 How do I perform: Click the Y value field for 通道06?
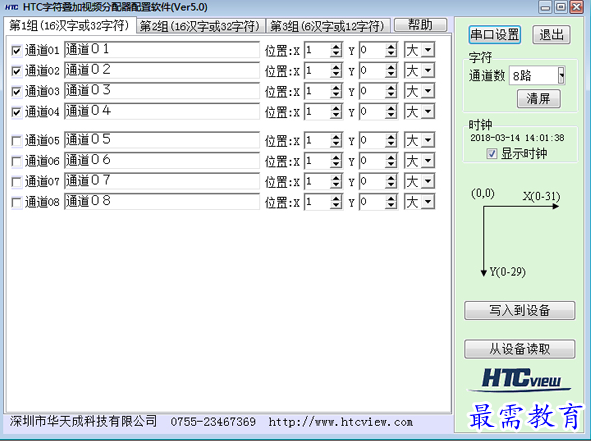372,161
